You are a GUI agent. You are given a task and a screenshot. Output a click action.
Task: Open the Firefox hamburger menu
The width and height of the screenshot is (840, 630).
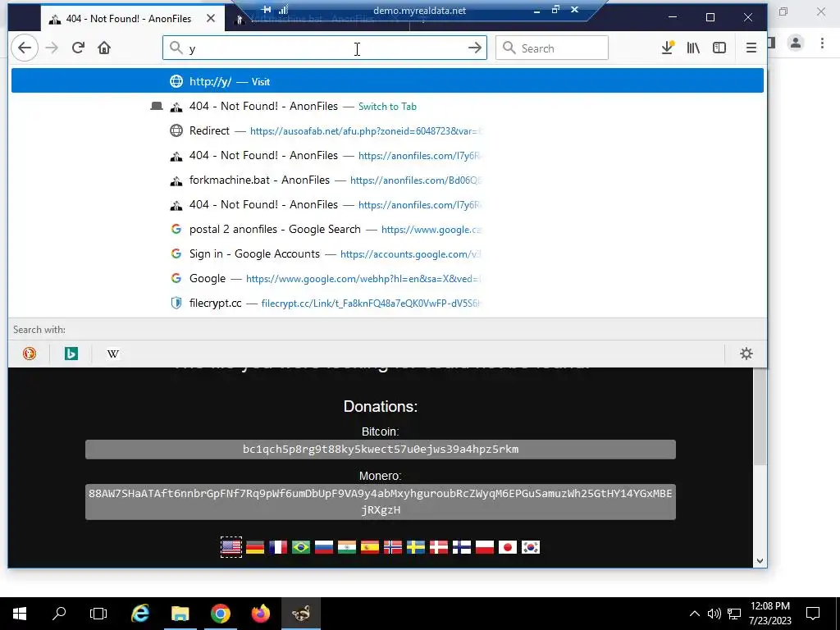[x=751, y=48]
